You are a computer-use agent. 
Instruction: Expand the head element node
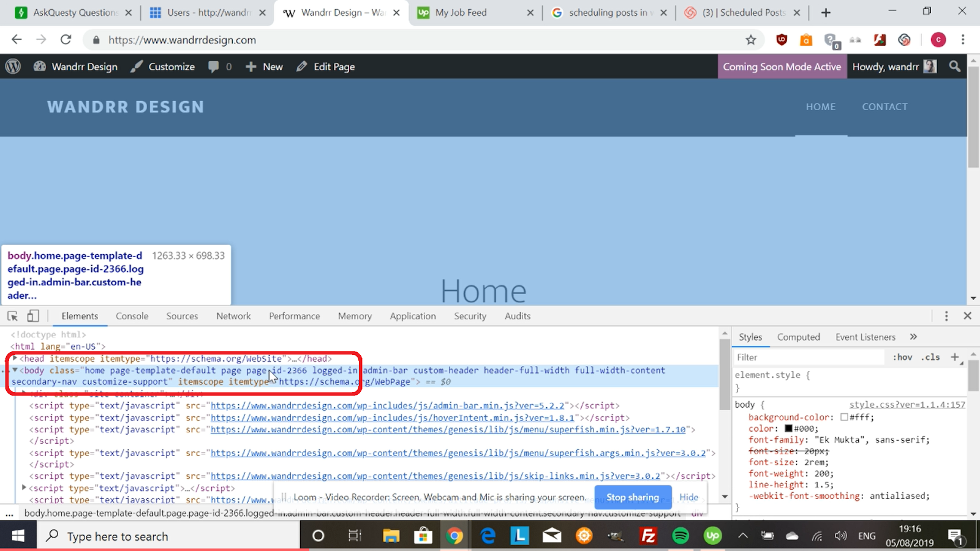15,358
